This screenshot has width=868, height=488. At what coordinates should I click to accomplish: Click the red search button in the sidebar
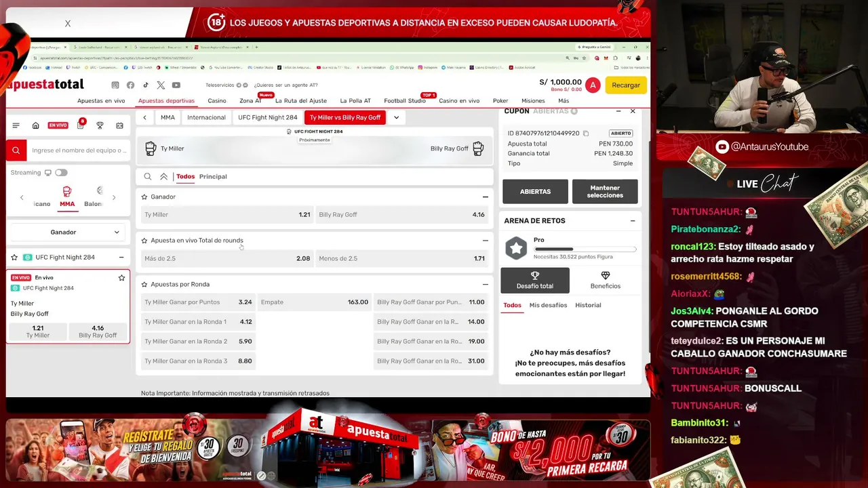[16, 150]
